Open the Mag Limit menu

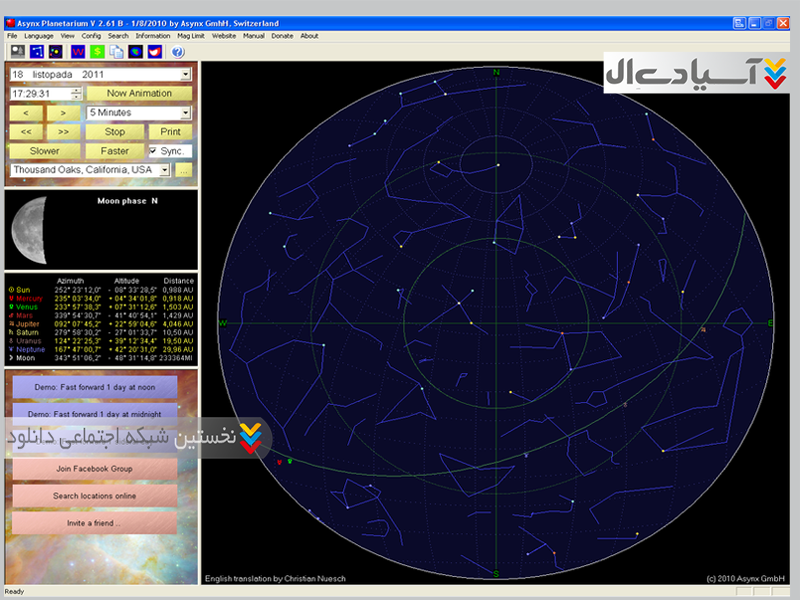pos(191,35)
